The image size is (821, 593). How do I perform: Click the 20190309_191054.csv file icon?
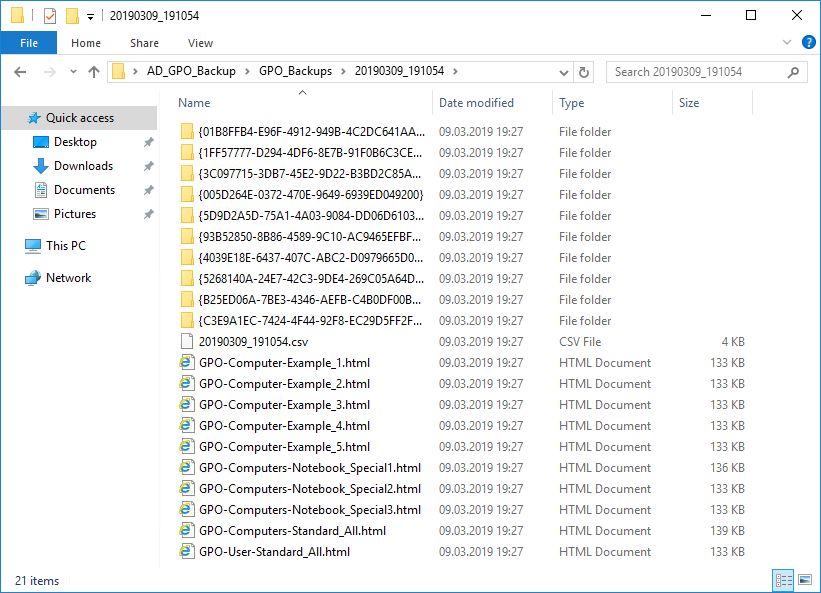187,341
